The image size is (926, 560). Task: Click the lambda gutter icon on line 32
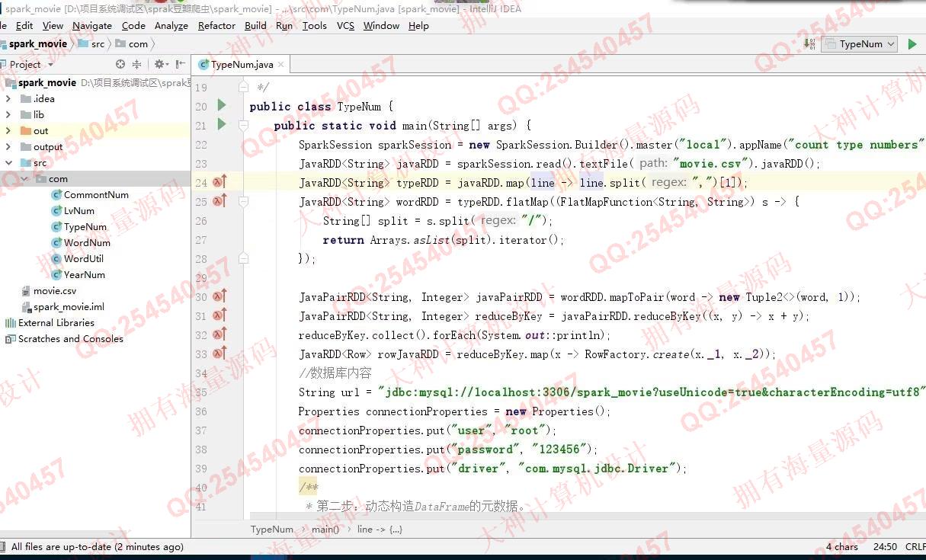(219, 334)
